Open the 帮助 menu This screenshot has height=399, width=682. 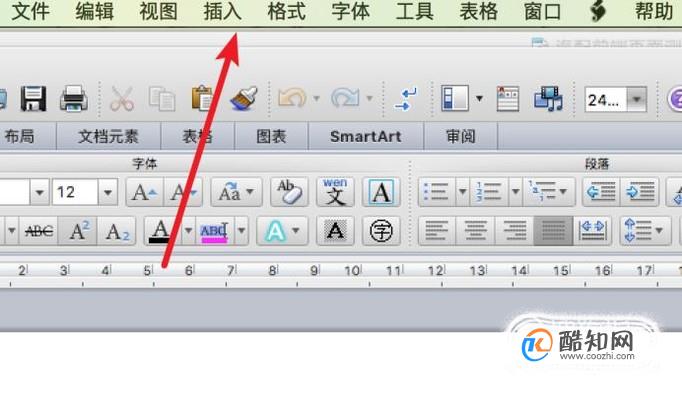click(x=654, y=11)
